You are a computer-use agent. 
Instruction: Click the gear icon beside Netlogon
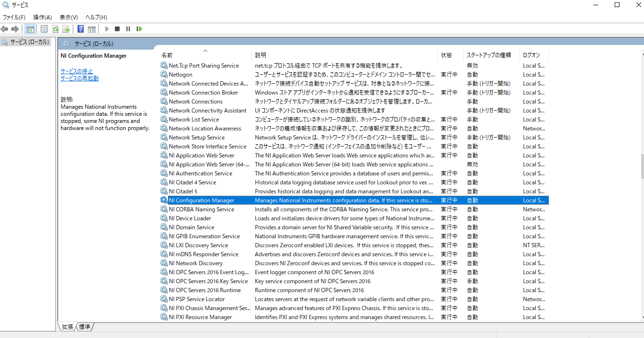coord(164,74)
